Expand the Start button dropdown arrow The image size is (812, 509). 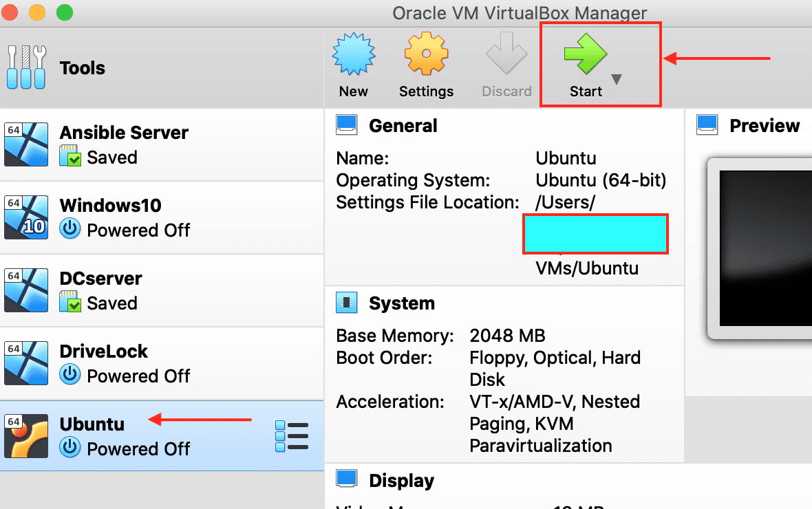[x=617, y=80]
